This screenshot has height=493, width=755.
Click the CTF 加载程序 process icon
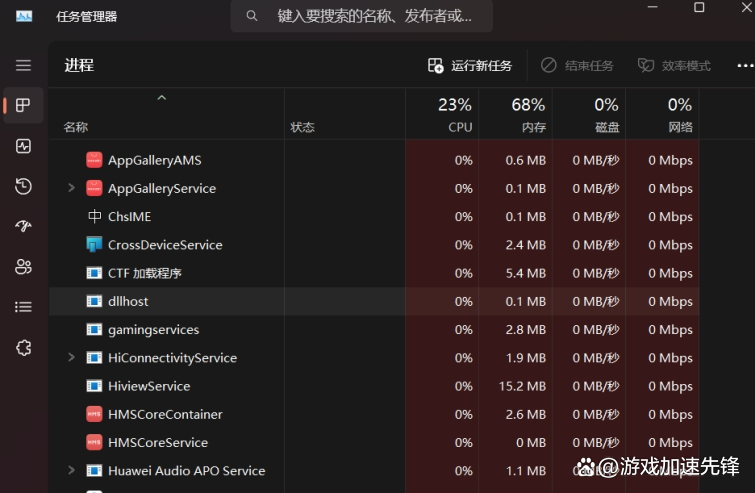coord(94,273)
